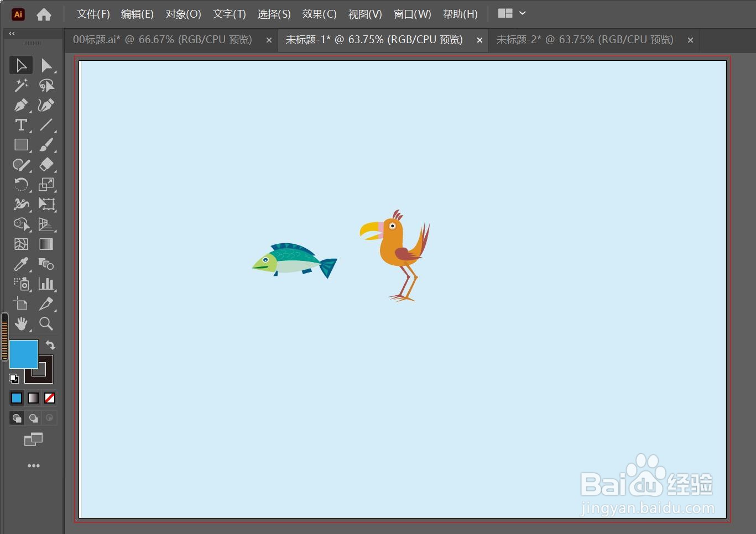Screen dimensions: 756x534
Task: Open the 帮助(H) menu
Action: coord(460,14)
